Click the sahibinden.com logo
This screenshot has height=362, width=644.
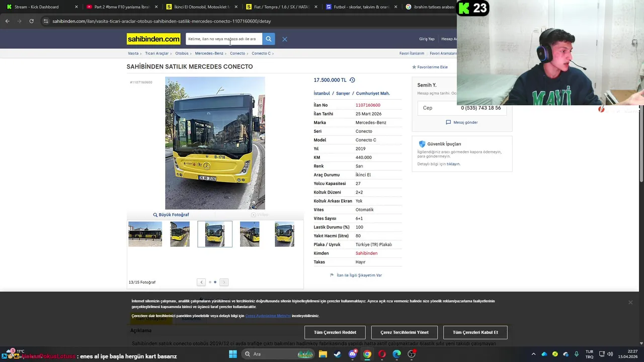[x=153, y=39]
